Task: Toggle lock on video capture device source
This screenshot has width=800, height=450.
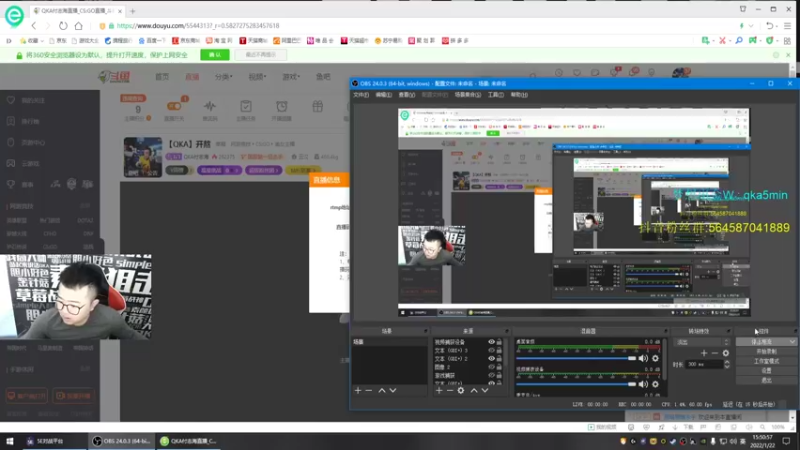Action: 499,342
